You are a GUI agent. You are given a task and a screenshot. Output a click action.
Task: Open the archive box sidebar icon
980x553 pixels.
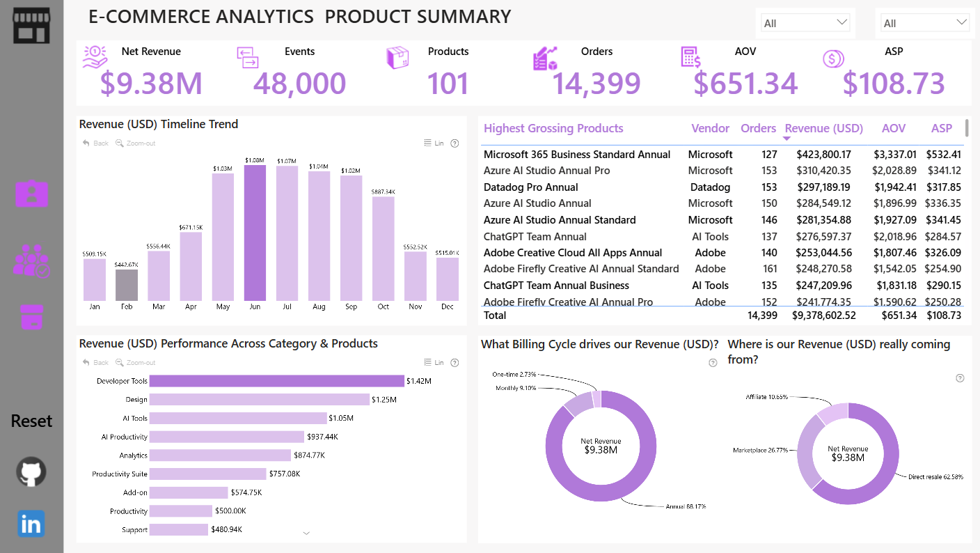coord(32,317)
